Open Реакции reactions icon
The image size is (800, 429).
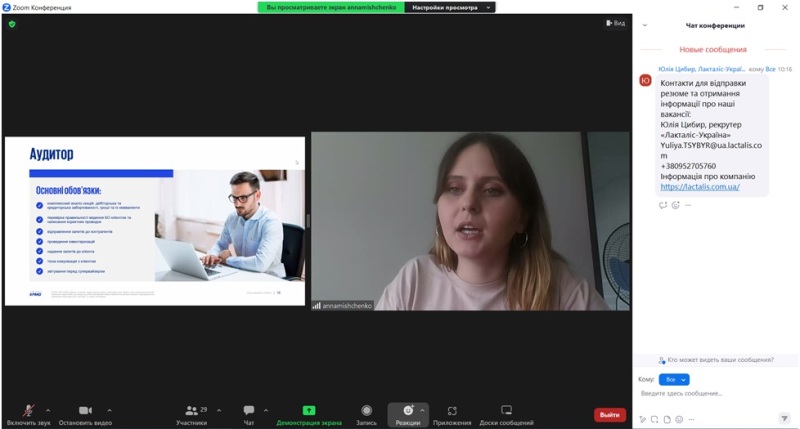tap(408, 411)
